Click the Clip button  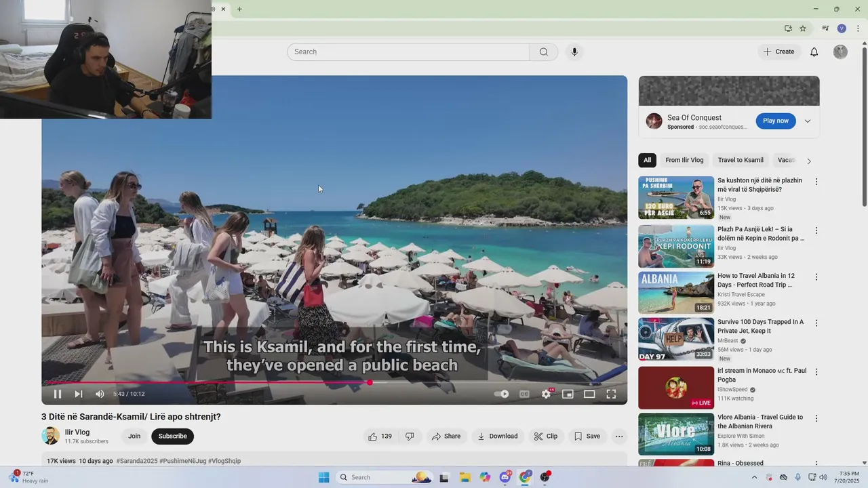[x=545, y=436]
